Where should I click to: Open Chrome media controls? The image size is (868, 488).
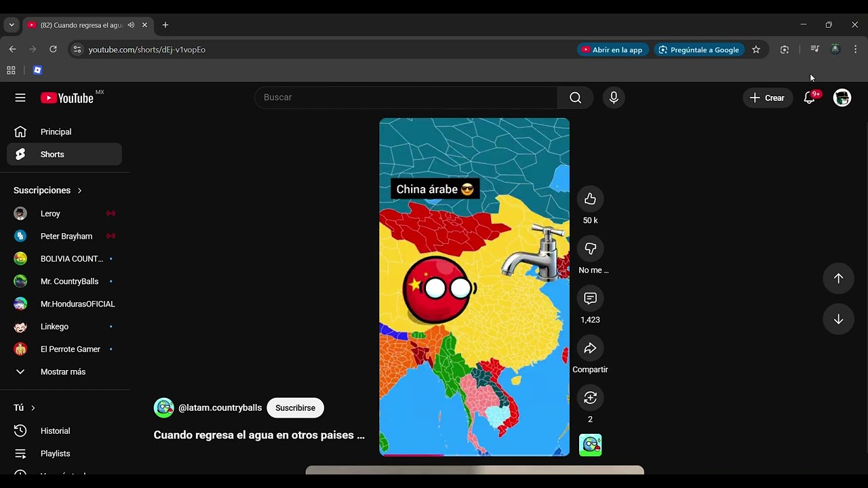pyautogui.click(x=815, y=49)
